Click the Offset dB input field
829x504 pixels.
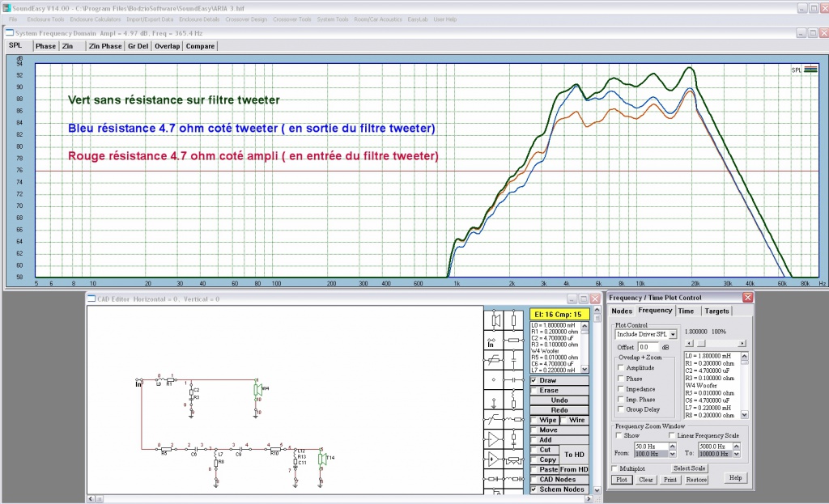[x=648, y=347]
